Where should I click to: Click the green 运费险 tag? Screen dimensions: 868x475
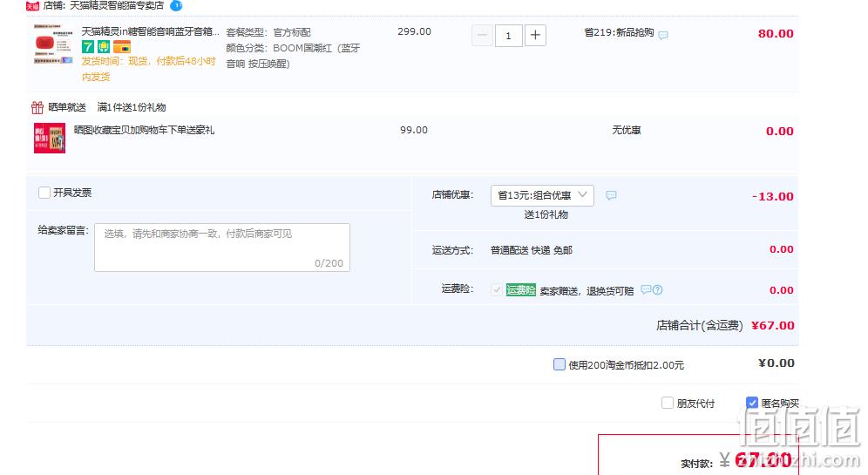521,289
